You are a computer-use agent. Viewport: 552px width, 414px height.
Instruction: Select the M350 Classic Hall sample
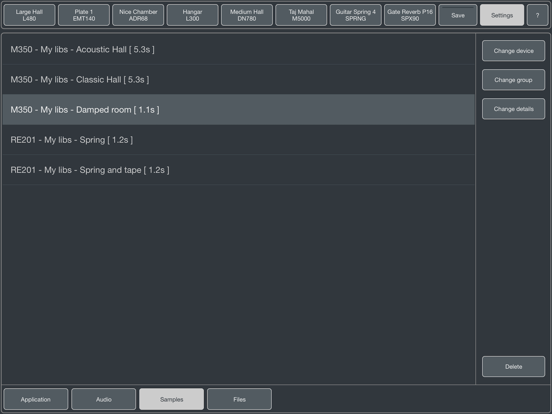[x=238, y=80]
